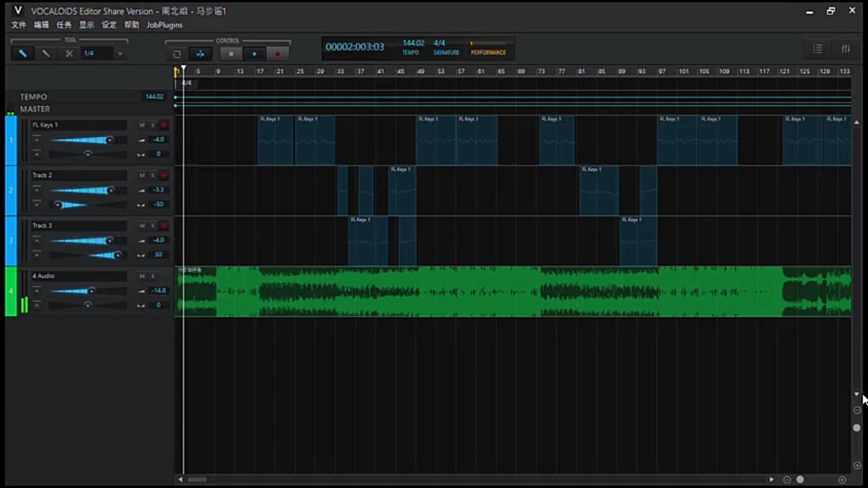Solo the FL Keys 1 track
This screenshot has height=488, width=868.
point(153,125)
